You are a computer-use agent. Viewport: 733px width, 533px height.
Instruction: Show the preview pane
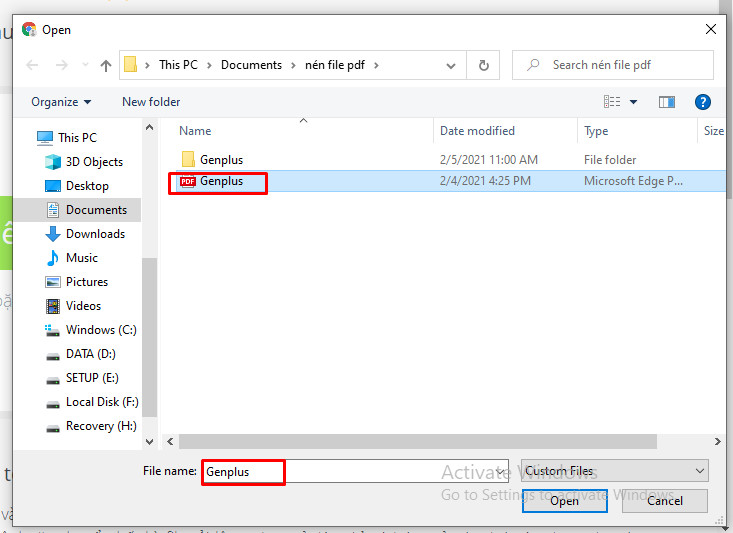pos(667,101)
